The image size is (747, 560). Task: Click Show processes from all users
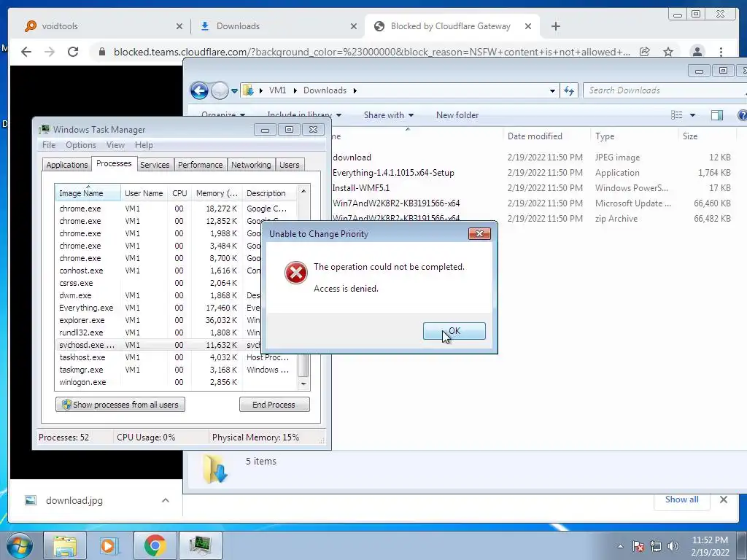click(120, 404)
